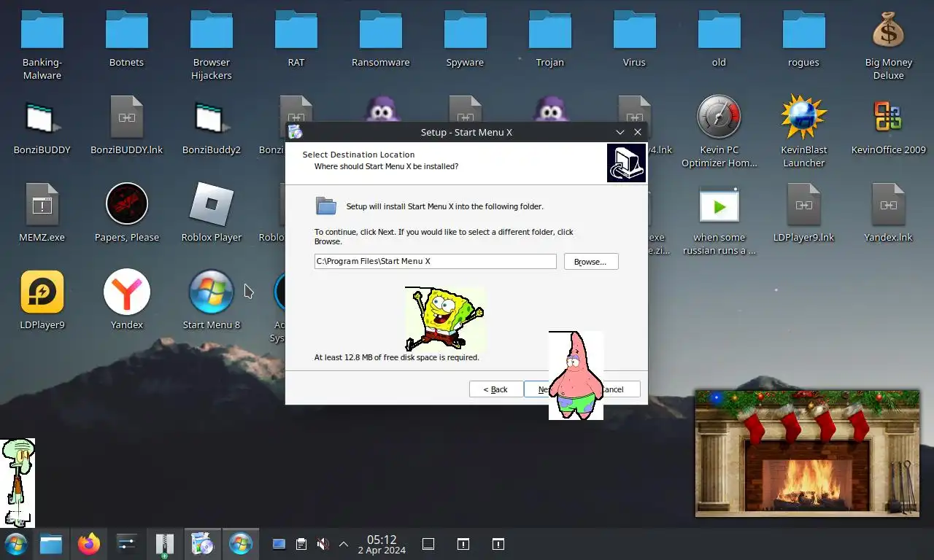
Task: Open the first notification alert icon
Action: click(463, 544)
